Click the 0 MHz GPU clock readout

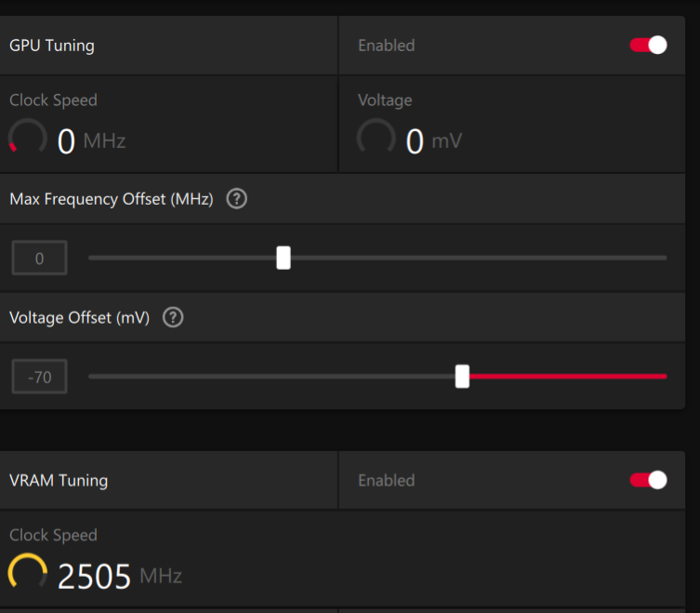coord(91,141)
